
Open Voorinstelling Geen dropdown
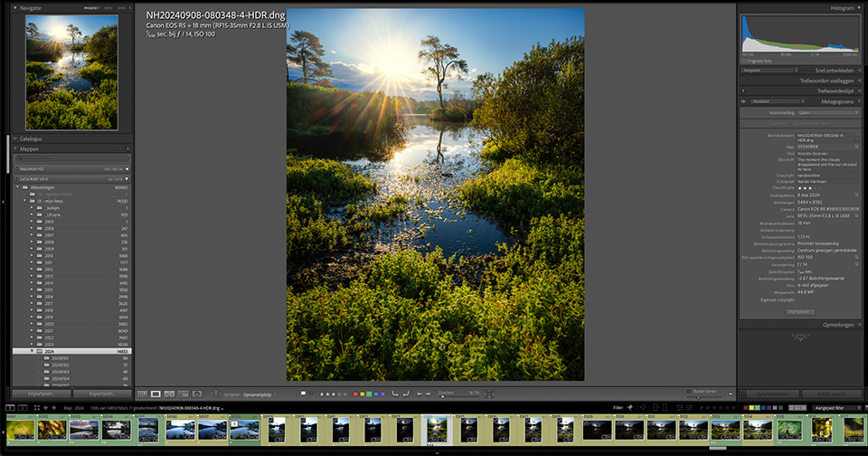click(x=829, y=112)
